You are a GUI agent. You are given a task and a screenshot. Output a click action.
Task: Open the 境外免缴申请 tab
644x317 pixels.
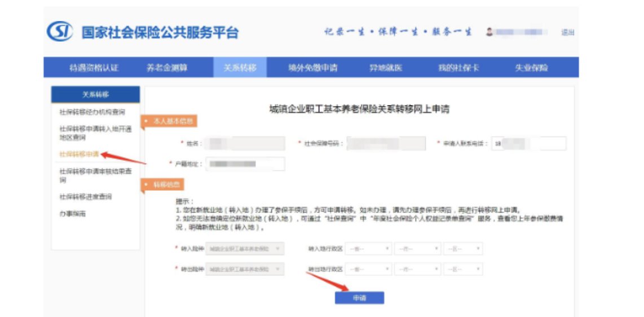pos(312,68)
